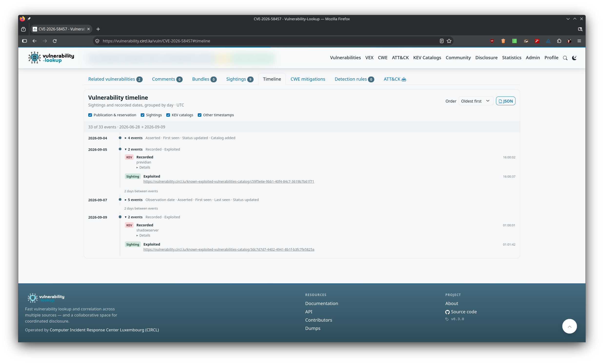
Task: Click the footer vulnerability-lookup logo
Action: pos(46,298)
